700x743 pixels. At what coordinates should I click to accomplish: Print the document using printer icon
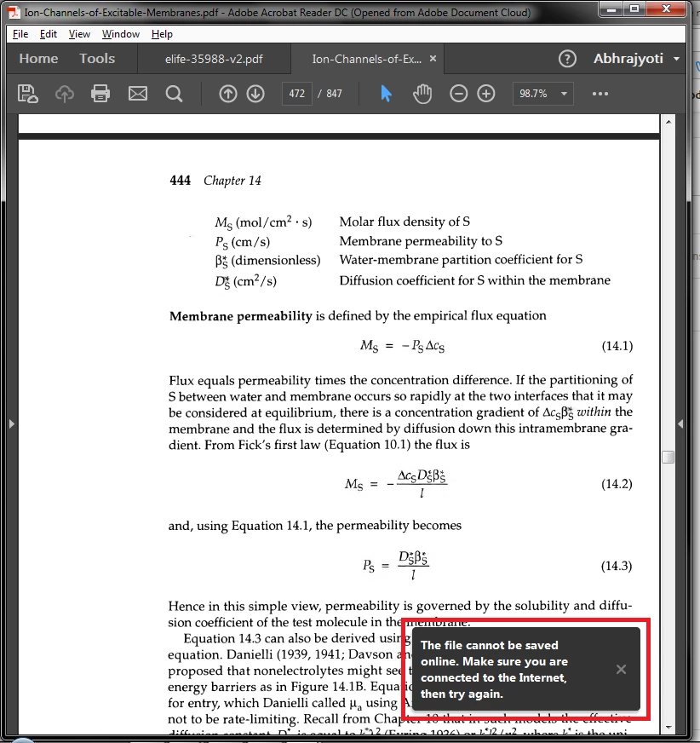click(x=100, y=94)
